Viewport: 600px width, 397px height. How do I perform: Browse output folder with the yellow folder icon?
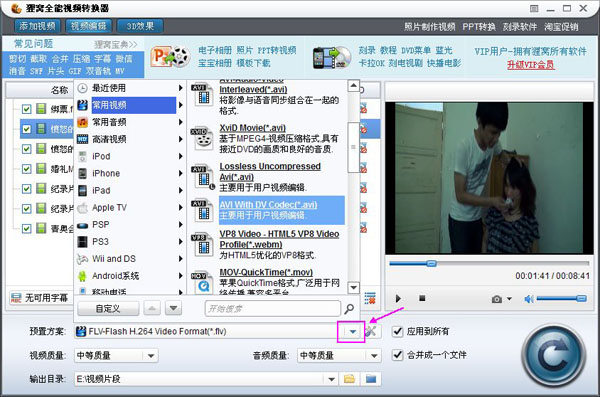coord(349,379)
